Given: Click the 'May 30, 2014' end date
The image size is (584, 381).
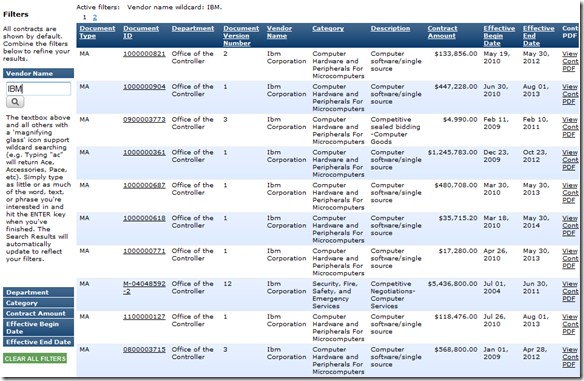Looking at the screenshot, I should (536, 222).
